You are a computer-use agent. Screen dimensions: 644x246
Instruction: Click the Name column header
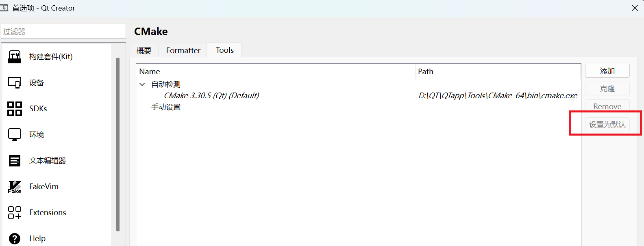point(276,71)
